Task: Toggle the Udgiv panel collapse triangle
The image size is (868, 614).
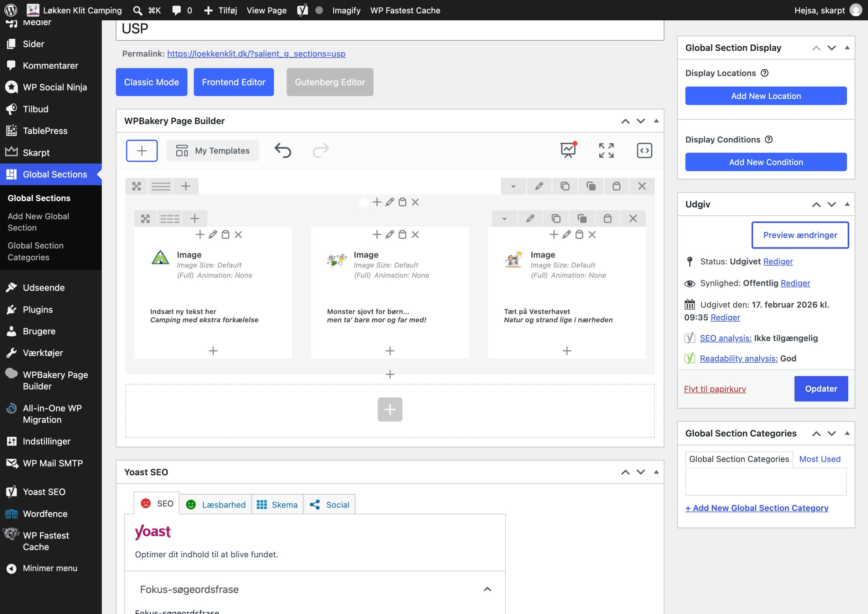Action: click(847, 204)
